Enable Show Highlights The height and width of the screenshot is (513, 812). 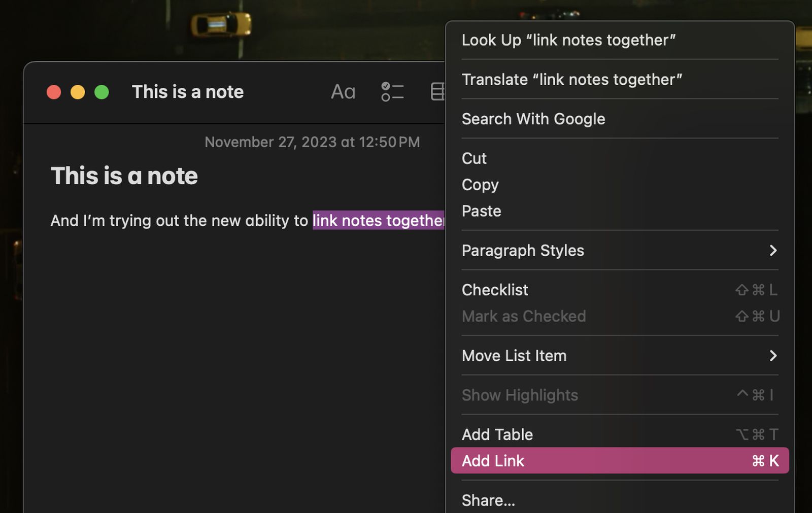coord(520,395)
